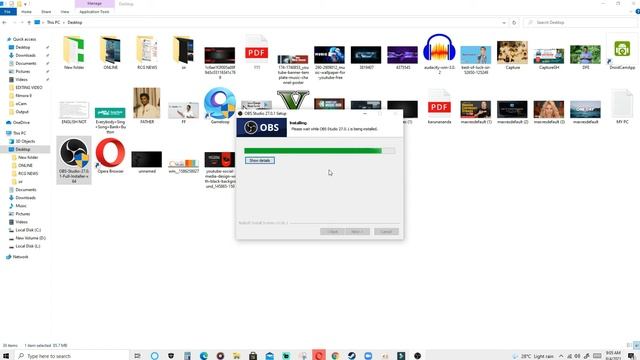Open Mail app from taskbar
This screenshot has width=640, height=360.
coord(269,356)
